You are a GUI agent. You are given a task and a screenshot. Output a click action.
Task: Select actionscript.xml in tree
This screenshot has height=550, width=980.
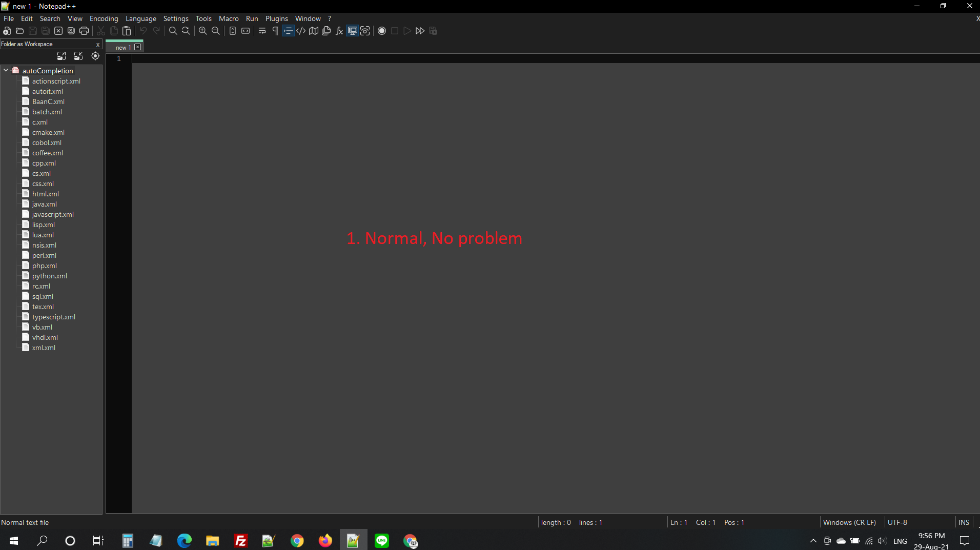[56, 81]
